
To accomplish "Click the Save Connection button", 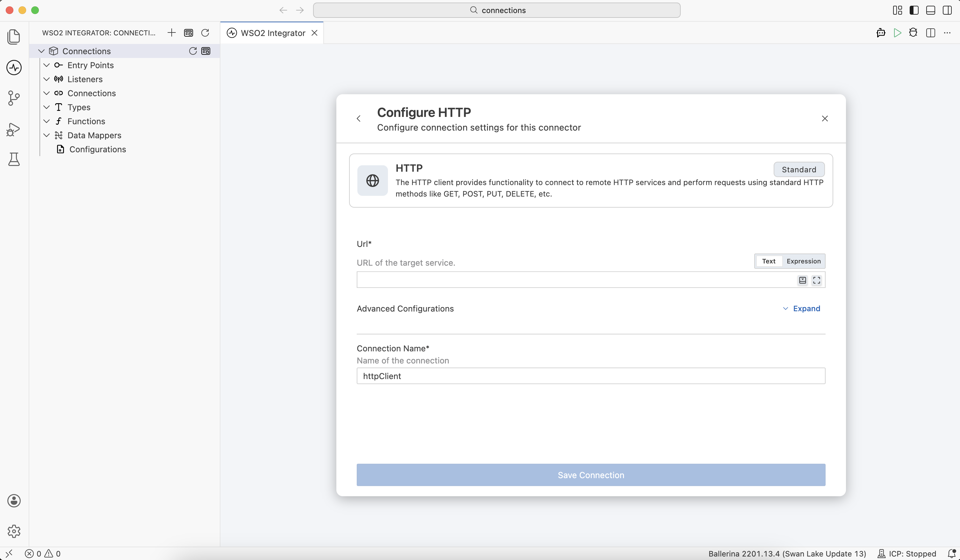I will pos(591,475).
